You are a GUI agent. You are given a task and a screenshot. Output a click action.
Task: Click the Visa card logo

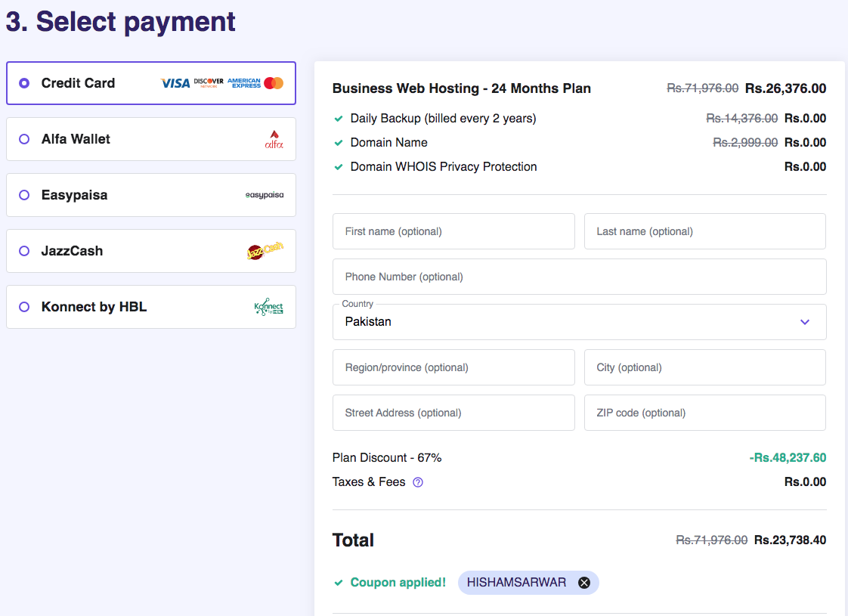[x=175, y=83]
